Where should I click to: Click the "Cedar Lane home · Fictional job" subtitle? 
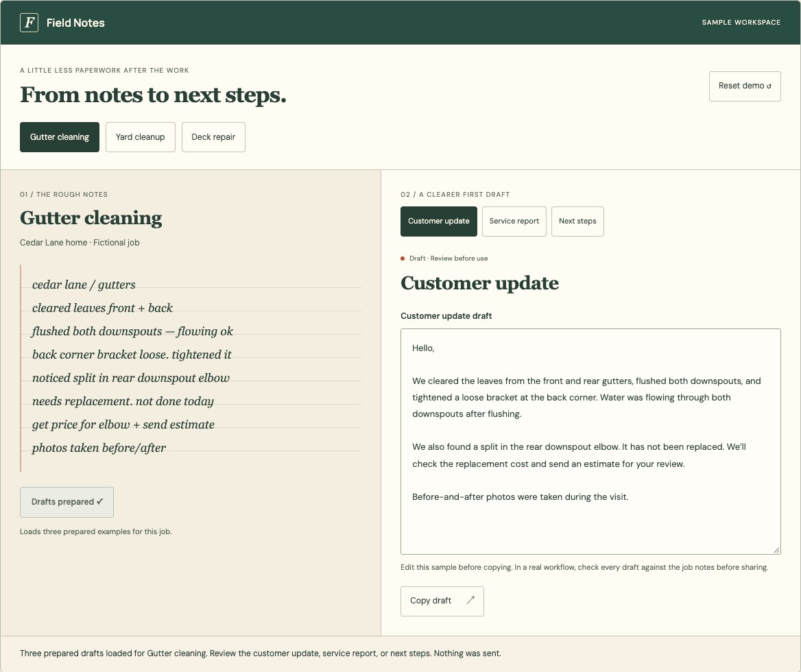coord(80,243)
